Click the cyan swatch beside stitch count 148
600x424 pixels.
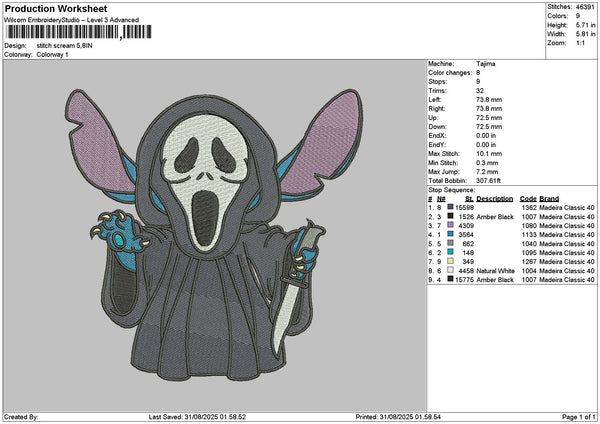(x=450, y=252)
